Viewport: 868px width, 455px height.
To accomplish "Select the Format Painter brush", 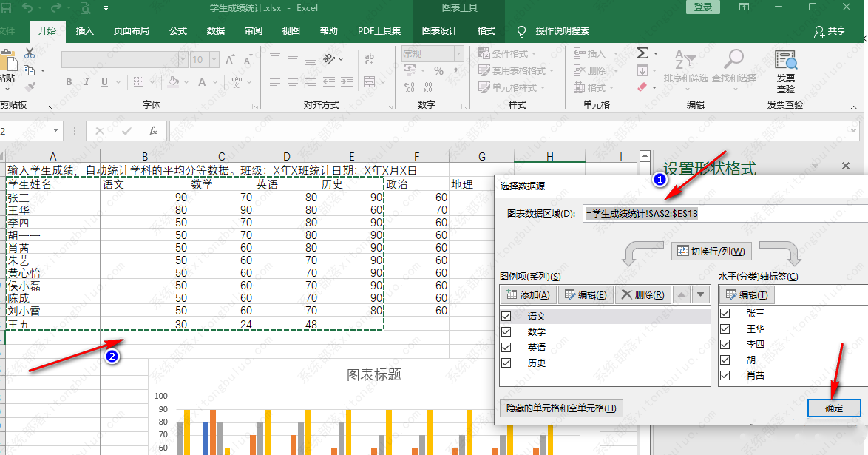I will (x=30, y=87).
